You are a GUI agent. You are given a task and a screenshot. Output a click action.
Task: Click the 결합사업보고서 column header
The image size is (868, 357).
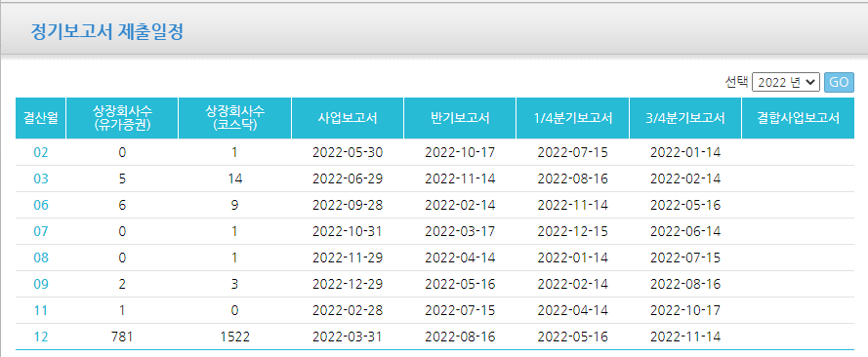[798, 118]
